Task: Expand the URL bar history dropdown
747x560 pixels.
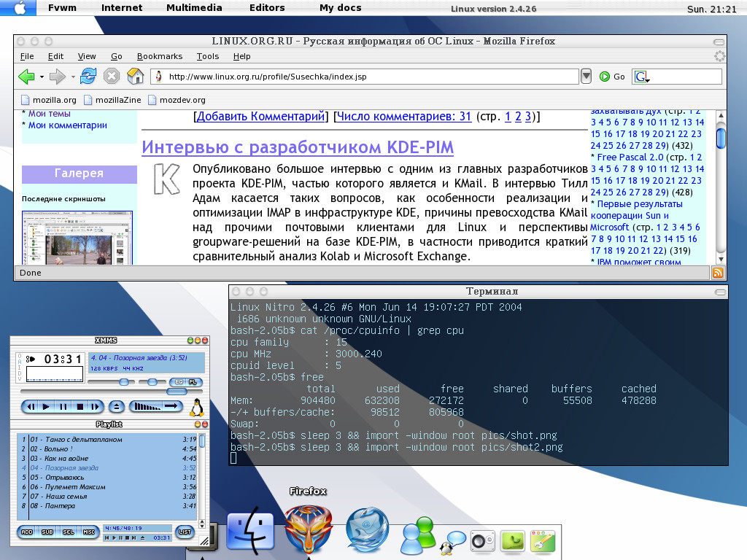Action: point(586,77)
